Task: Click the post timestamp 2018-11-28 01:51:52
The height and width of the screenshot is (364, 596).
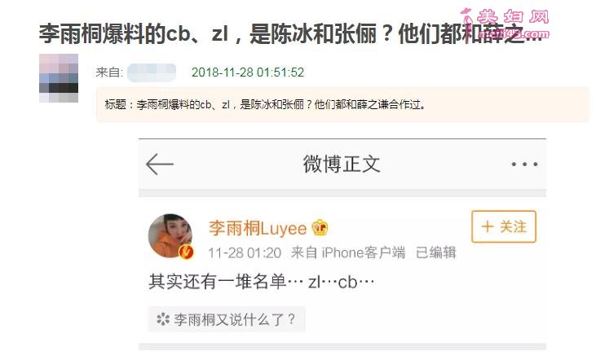Action: [x=248, y=72]
